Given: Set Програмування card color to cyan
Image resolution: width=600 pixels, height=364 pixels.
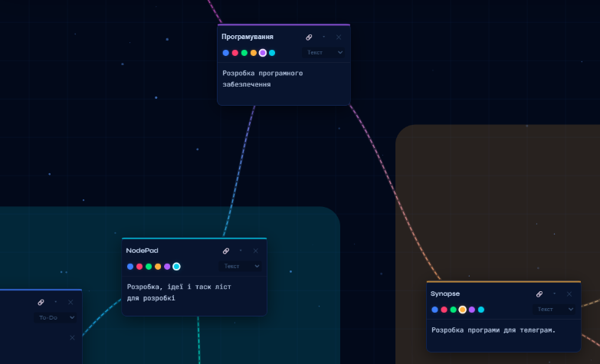Looking at the screenshot, I should pos(272,53).
